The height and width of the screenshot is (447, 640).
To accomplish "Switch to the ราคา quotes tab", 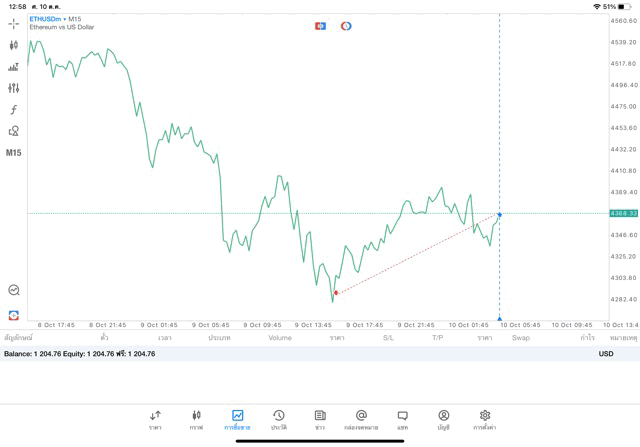I will (155, 419).
